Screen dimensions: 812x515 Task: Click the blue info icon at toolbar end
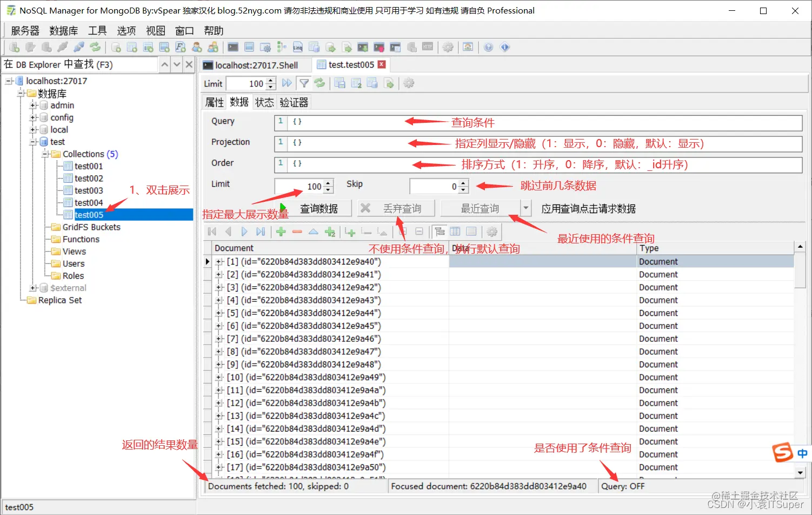(505, 47)
